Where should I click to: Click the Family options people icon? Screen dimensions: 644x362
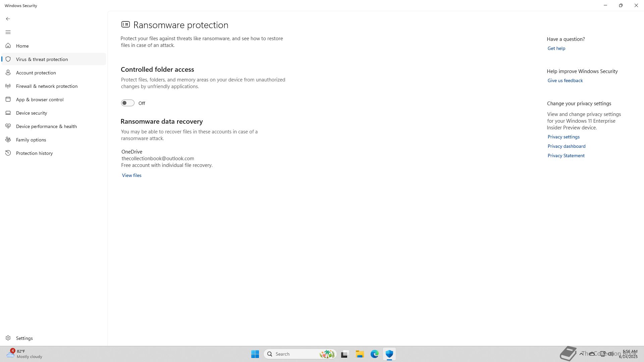(x=8, y=139)
